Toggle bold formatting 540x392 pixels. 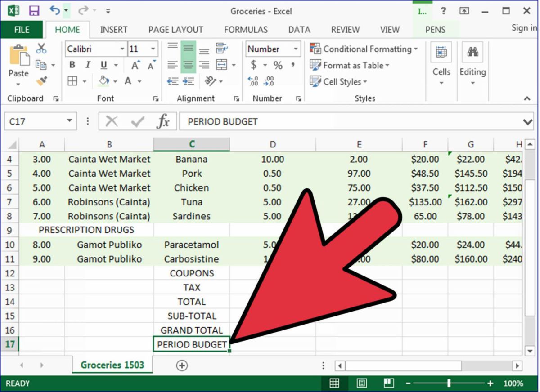pyautogui.click(x=72, y=65)
